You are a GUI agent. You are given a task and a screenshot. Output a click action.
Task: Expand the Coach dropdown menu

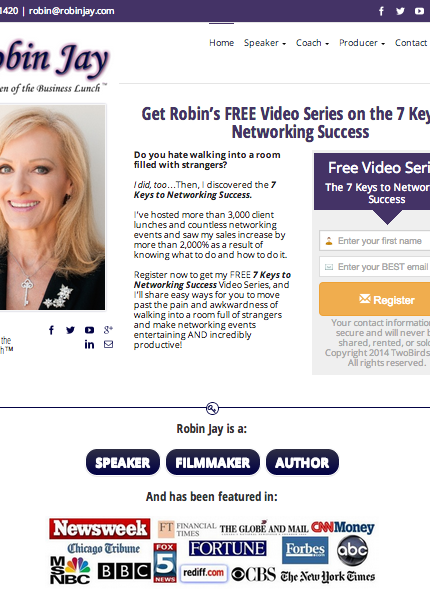pos(312,43)
